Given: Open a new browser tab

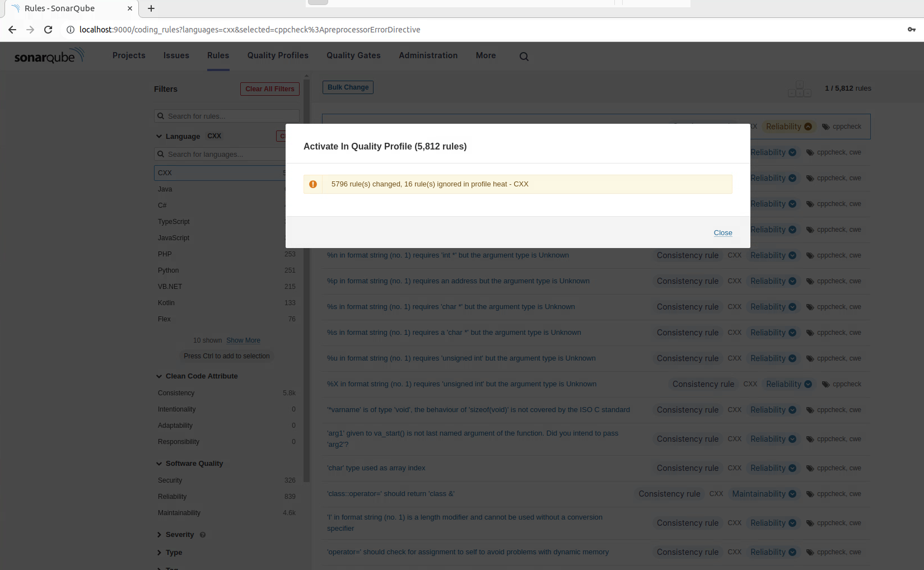Looking at the screenshot, I should pyautogui.click(x=151, y=8).
